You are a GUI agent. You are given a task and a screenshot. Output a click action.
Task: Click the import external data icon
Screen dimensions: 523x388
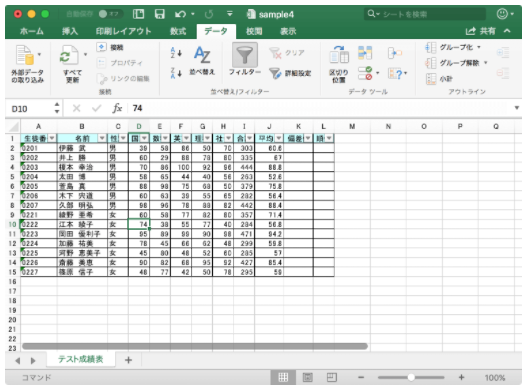pos(25,55)
